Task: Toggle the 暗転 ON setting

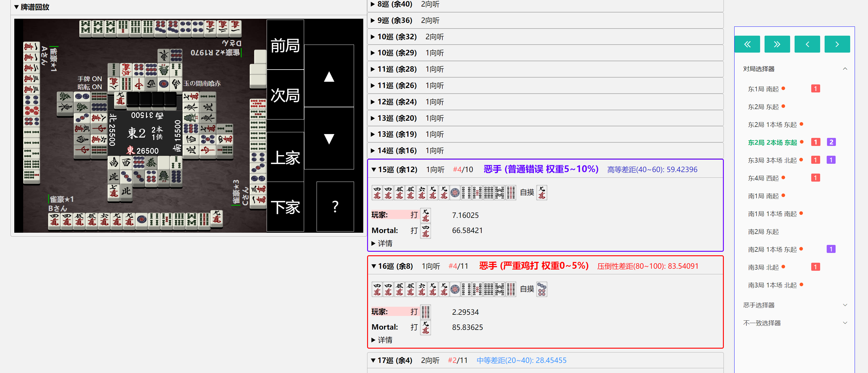Action: click(x=89, y=87)
